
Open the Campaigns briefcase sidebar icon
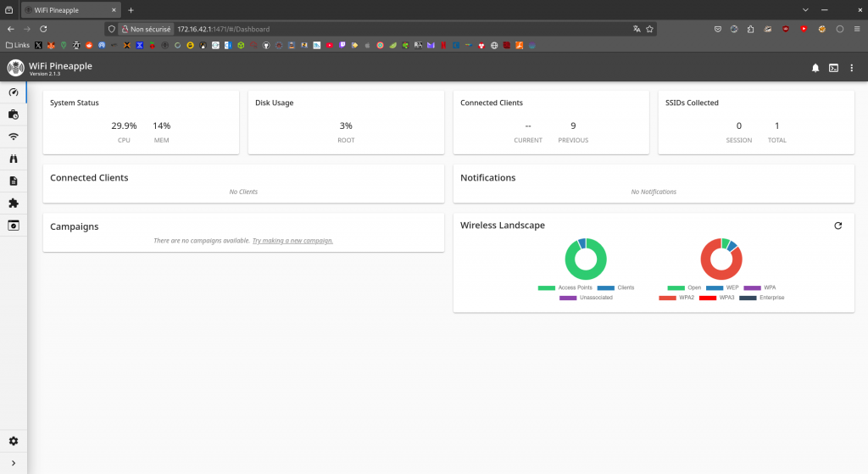pos(14,114)
